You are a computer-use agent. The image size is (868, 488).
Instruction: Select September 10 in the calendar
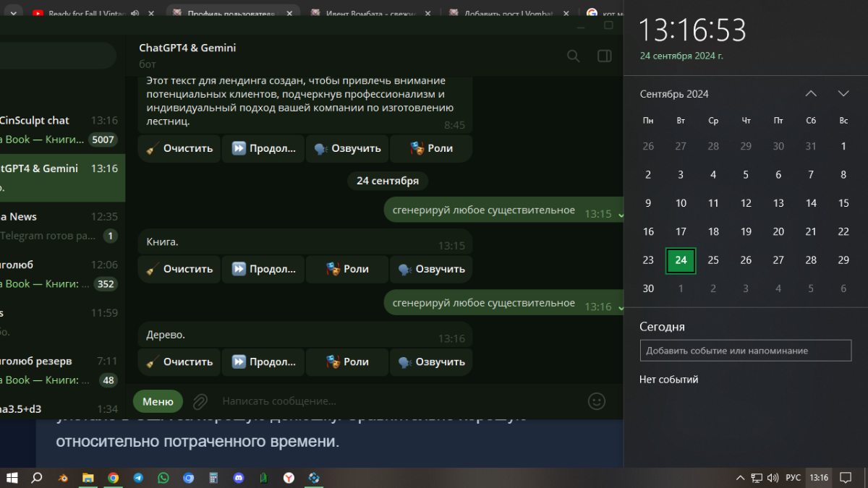681,203
